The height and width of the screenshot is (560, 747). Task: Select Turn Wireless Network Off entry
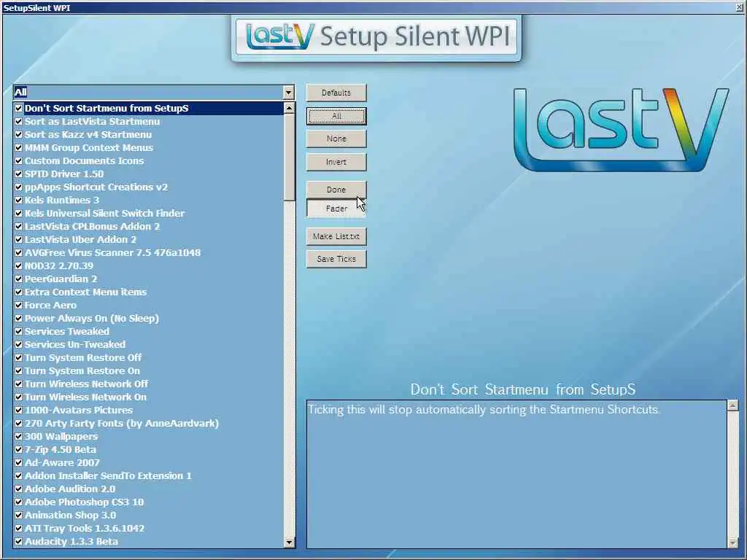86,384
